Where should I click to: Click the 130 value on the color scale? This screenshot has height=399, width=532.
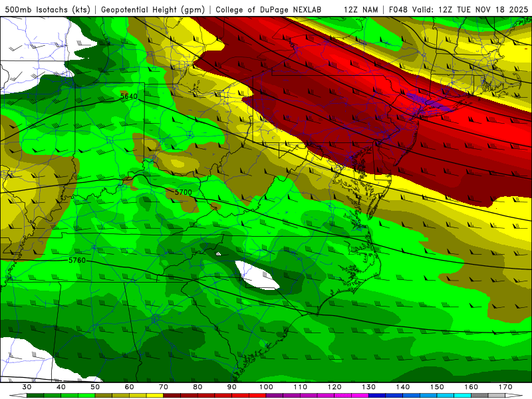pos(369,387)
